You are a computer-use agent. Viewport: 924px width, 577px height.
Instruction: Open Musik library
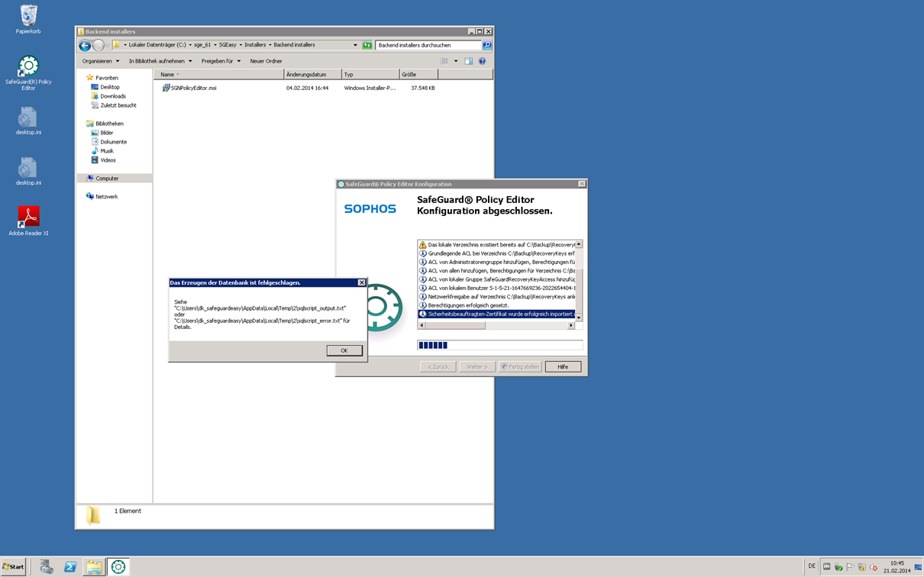click(106, 151)
